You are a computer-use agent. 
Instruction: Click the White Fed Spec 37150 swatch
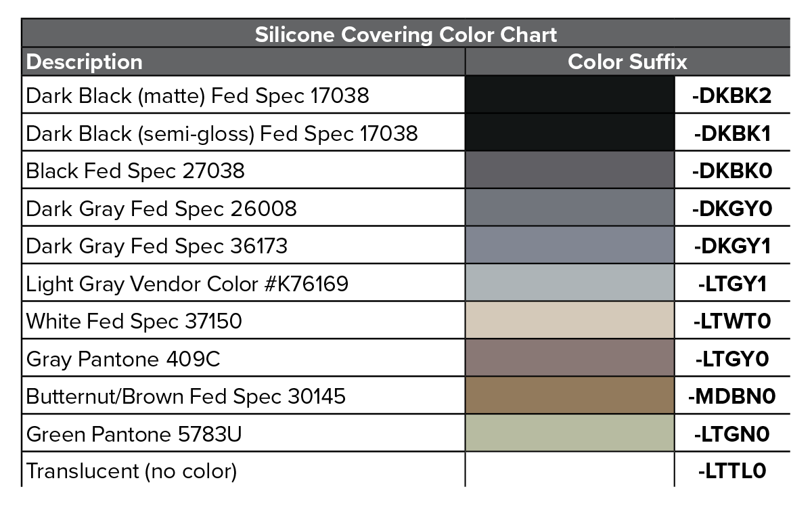click(570, 320)
